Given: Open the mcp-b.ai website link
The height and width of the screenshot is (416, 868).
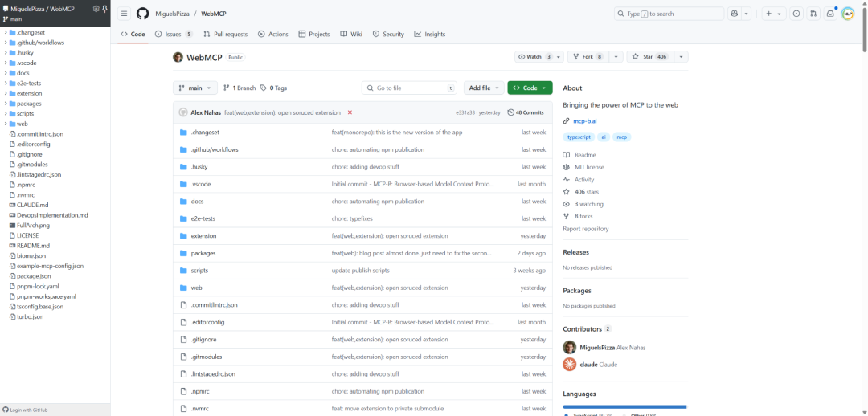Looking at the screenshot, I should (586, 120).
